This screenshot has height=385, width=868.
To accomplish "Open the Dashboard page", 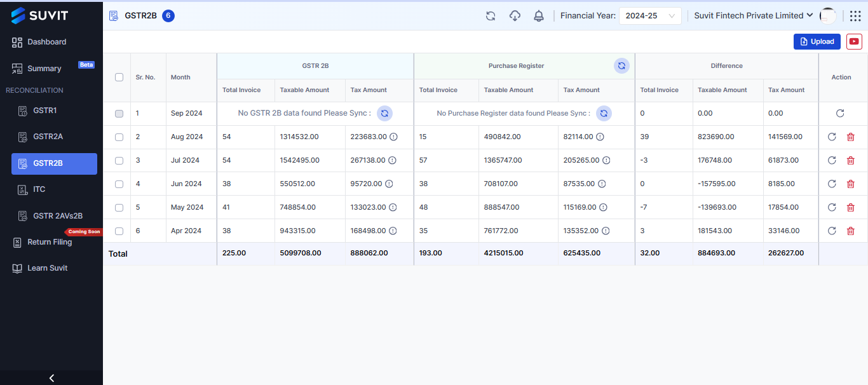I will (x=39, y=42).
